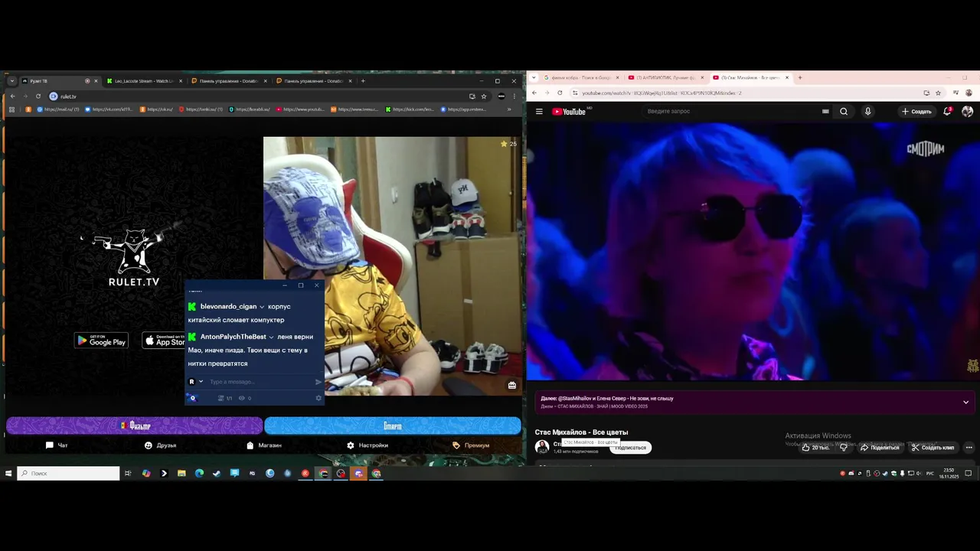Reload the rulet.tv page
The image size is (980, 551).
(38, 96)
